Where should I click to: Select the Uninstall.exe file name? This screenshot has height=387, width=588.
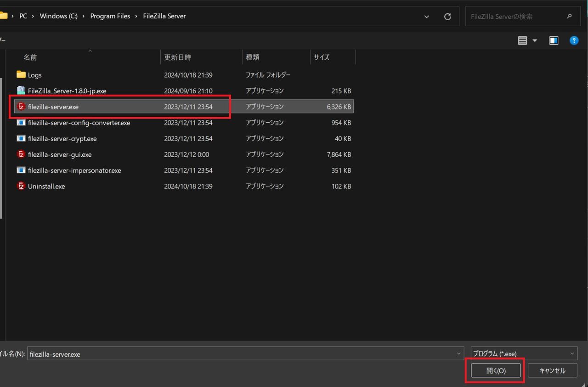(x=46, y=186)
